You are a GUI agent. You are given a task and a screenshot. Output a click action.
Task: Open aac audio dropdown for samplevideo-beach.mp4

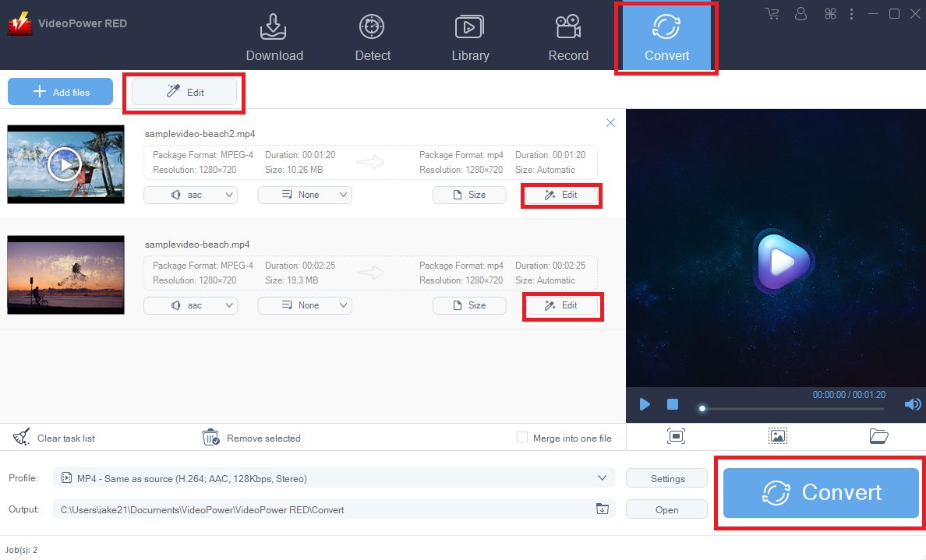191,305
